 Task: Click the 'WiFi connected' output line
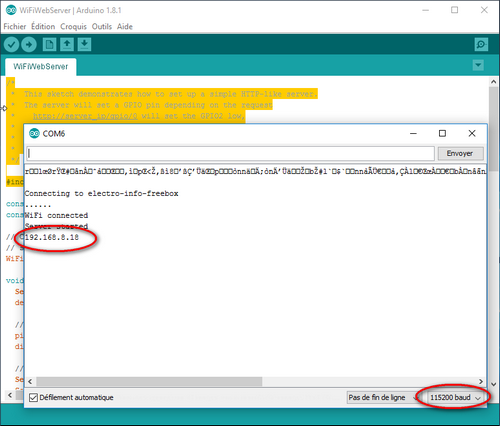coord(56,215)
